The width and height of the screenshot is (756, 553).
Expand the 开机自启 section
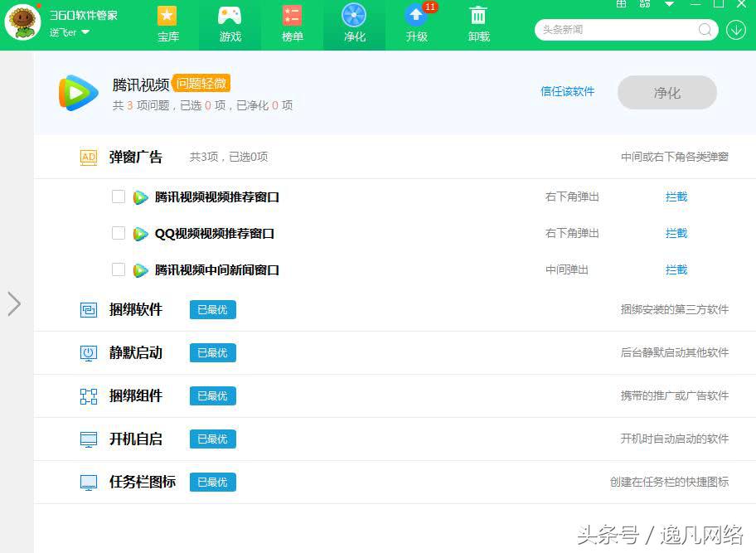395,439
